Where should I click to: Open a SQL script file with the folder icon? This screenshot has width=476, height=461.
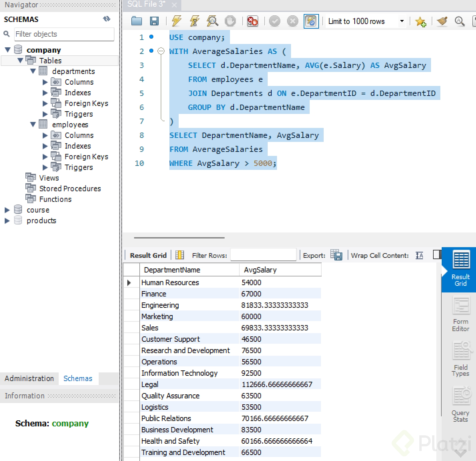point(137,21)
